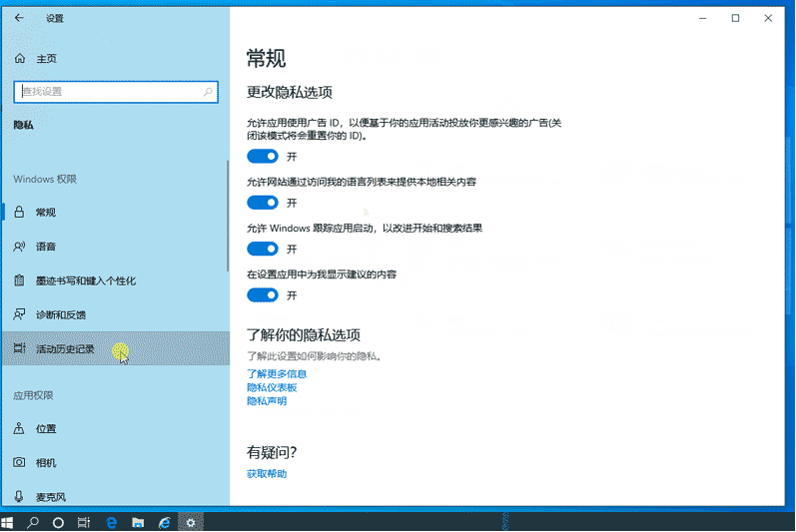
Task: Maximize the Settings window
Action: coord(735,18)
